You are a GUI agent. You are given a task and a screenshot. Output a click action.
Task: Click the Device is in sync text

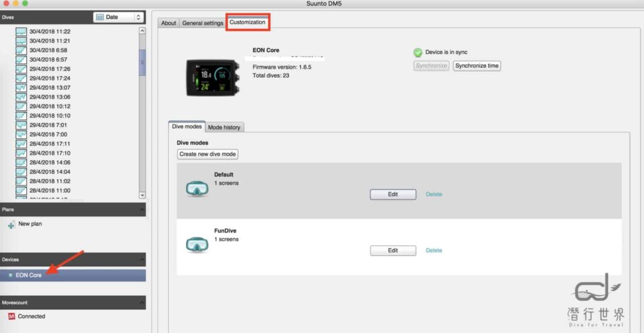pyautogui.click(x=446, y=53)
